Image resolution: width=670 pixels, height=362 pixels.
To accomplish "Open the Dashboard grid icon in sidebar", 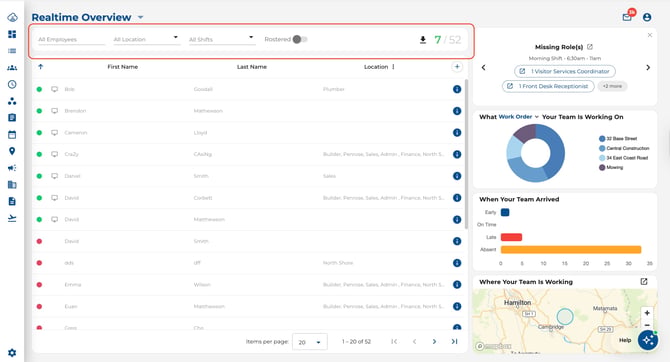I will (x=12, y=34).
